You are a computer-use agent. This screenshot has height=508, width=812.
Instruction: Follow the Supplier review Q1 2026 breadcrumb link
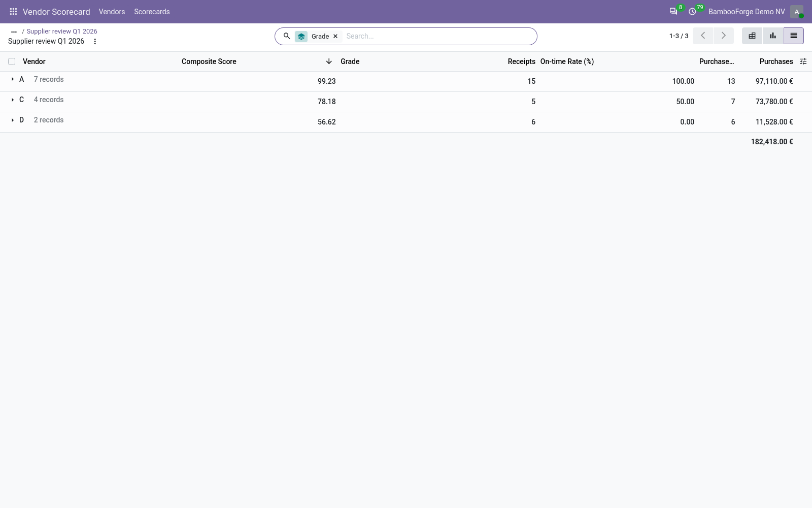coord(62,31)
